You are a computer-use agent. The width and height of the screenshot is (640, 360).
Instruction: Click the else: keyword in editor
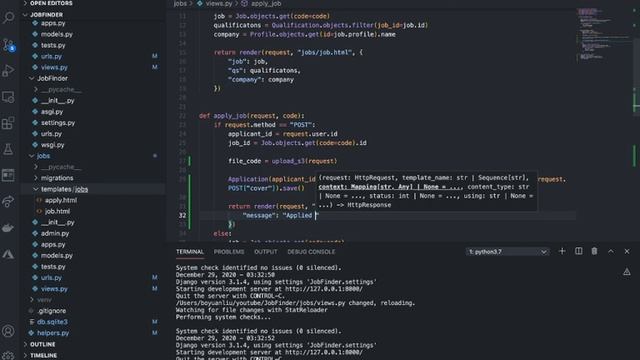(222, 233)
